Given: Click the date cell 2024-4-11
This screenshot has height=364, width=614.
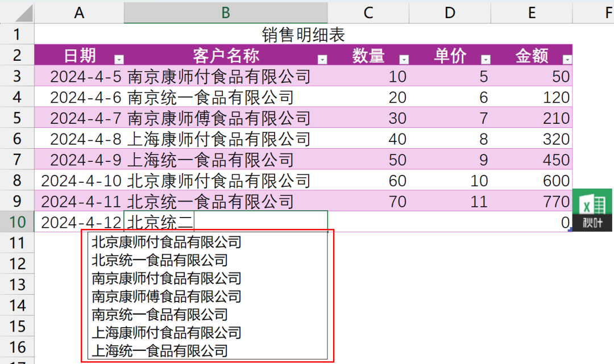Looking at the screenshot, I should coord(79,201).
